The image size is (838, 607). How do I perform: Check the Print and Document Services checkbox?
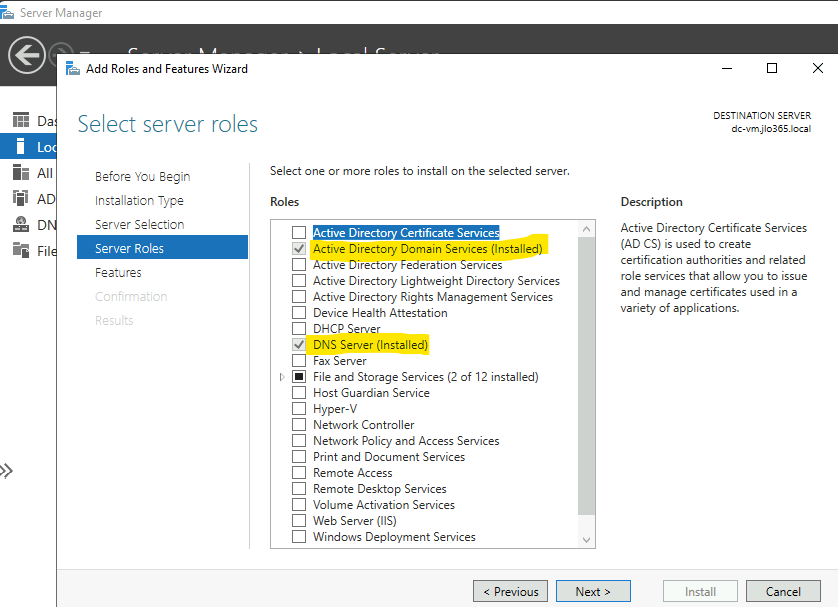point(299,457)
